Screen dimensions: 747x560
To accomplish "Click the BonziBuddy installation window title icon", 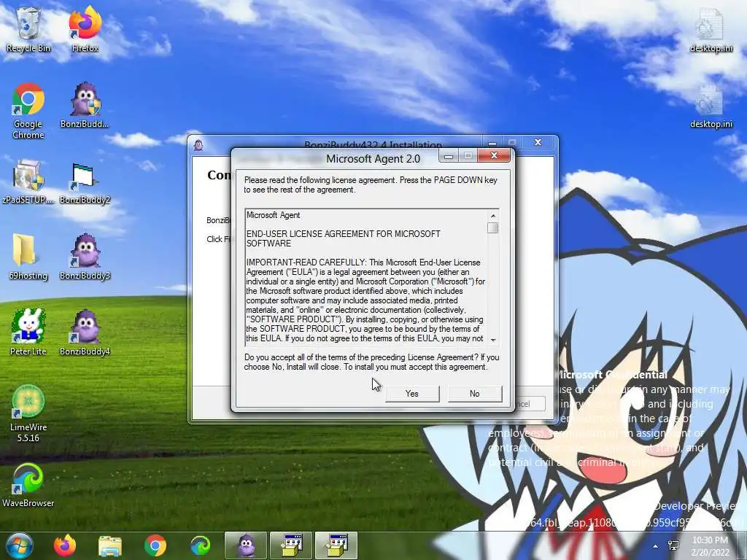I will click(199, 145).
